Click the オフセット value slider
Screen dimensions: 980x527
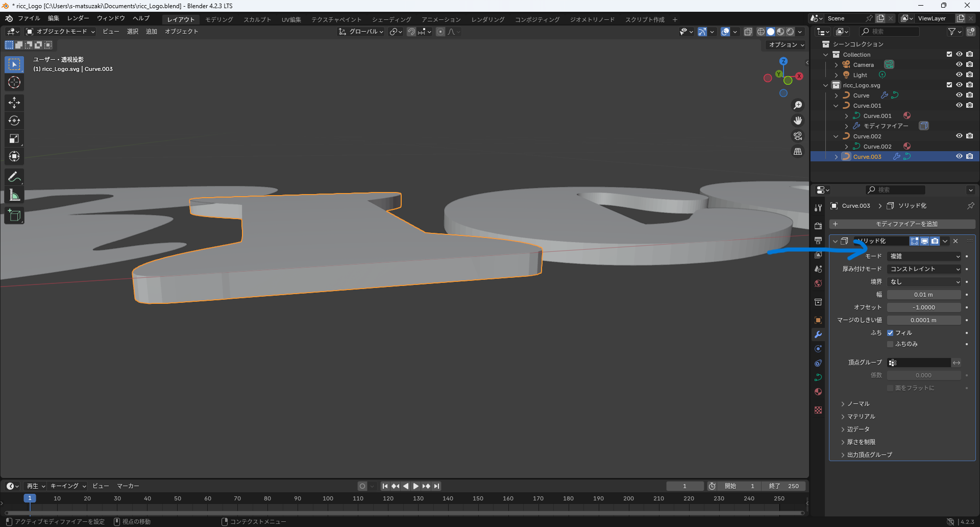pos(924,307)
